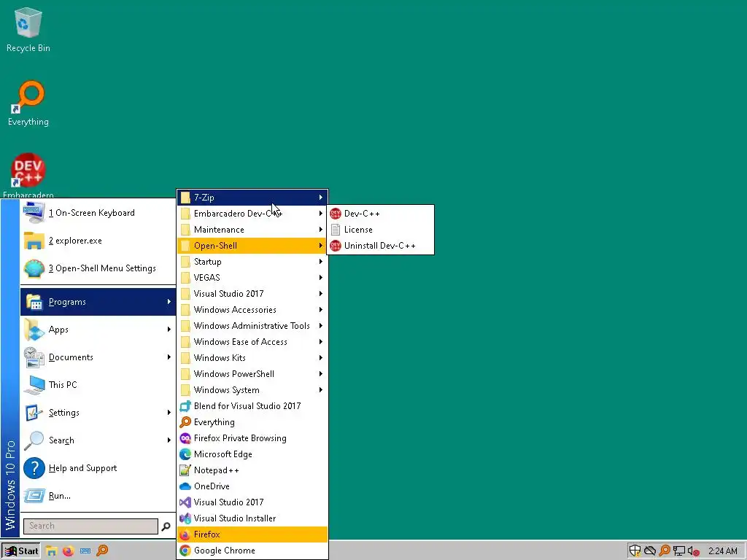
Task: Open the Startup programs folder
Action: point(252,262)
